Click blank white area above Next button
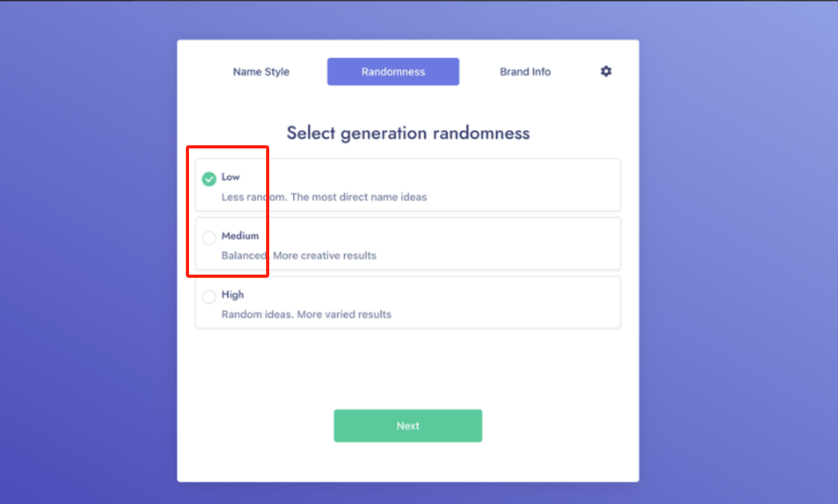This screenshot has width=838, height=504. tap(407, 369)
